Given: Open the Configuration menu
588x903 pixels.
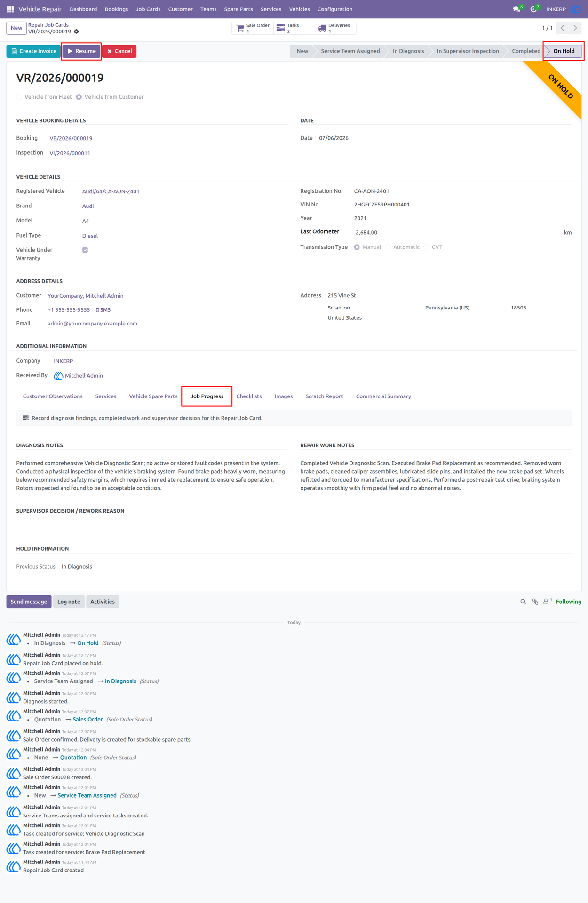Looking at the screenshot, I should pyautogui.click(x=335, y=9).
